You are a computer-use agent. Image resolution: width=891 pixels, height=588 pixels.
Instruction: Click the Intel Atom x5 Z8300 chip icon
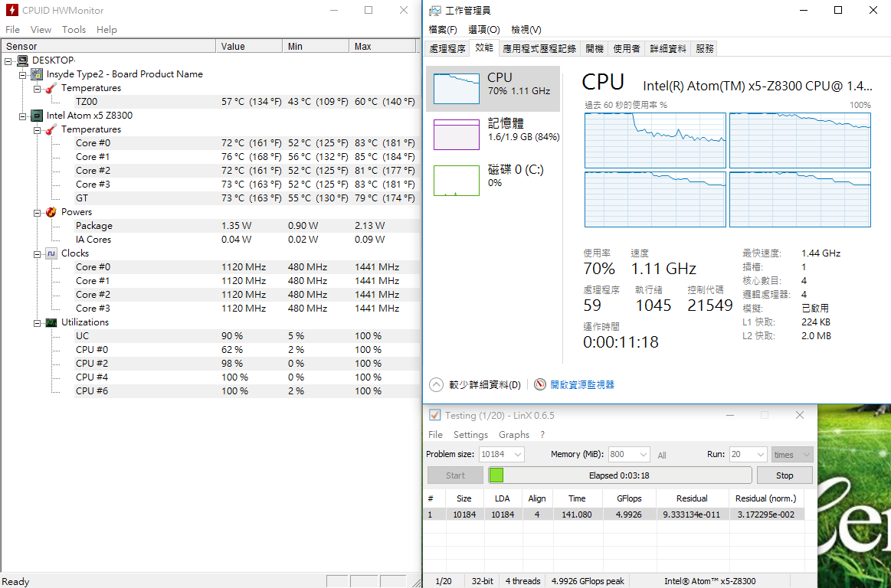coord(37,116)
